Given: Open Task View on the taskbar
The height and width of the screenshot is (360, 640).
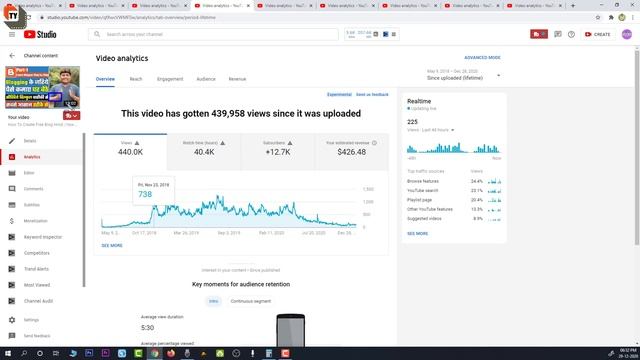Looking at the screenshot, I should coord(56,353).
